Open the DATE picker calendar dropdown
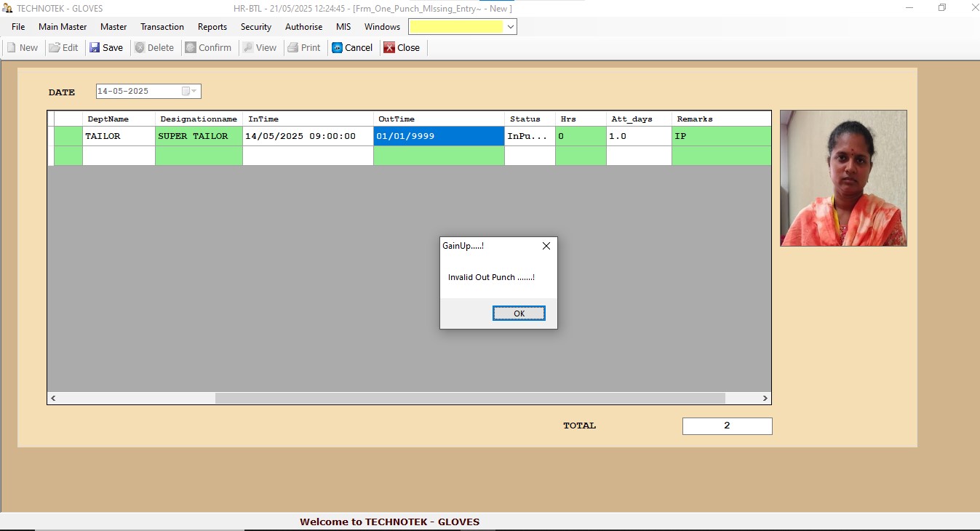Image resolution: width=980 pixels, height=531 pixels. pos(189,92)
